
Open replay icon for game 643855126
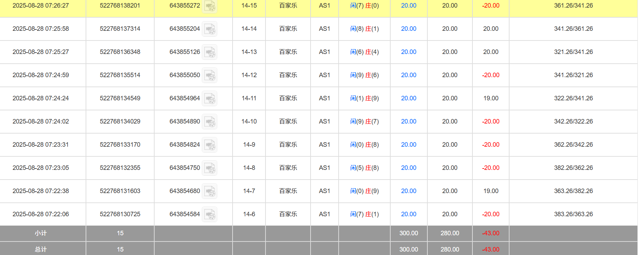tap(209, 52)
